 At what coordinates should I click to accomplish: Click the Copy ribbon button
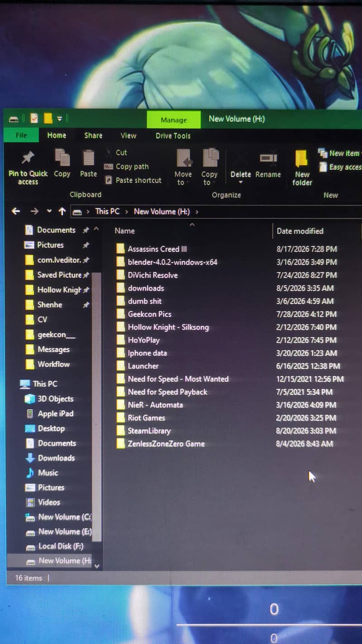pos(62,163)
